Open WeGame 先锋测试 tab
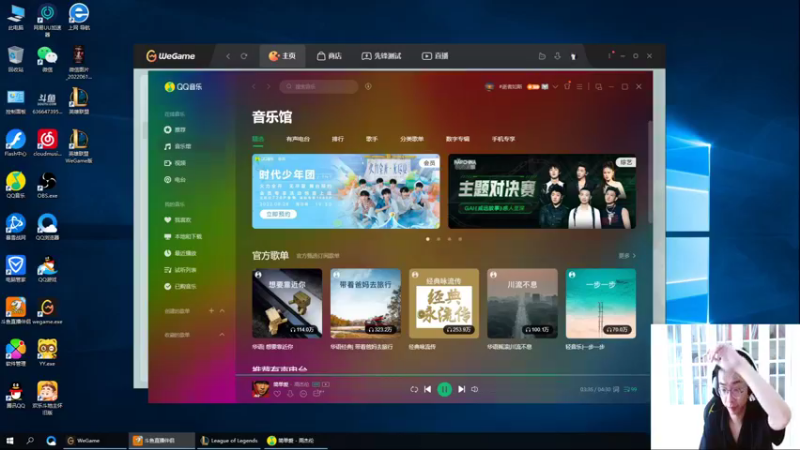Image resolution: width=800 pixels, height=450 pixels. tap(382, 56)
